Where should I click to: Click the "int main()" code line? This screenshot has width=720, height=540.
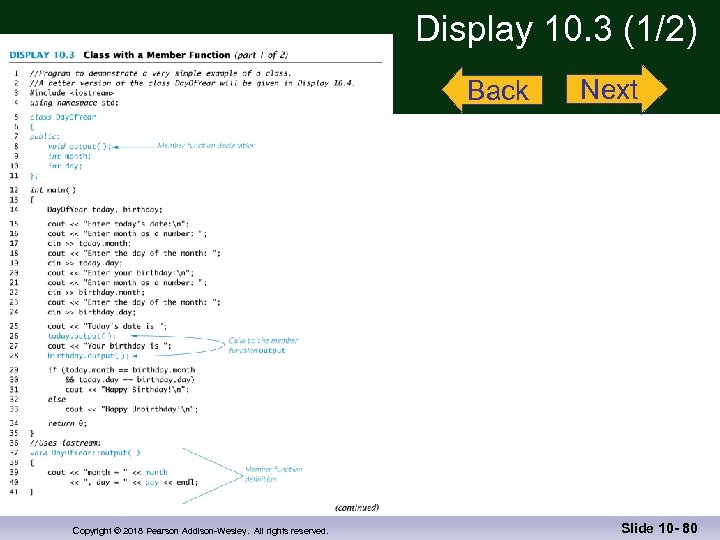[x=53, y=190]
